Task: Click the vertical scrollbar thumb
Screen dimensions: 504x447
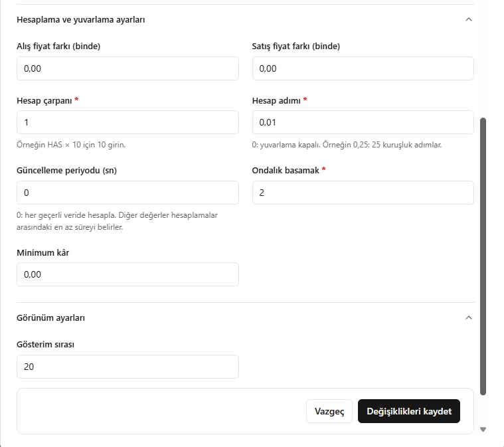Action: click(483, 256)
